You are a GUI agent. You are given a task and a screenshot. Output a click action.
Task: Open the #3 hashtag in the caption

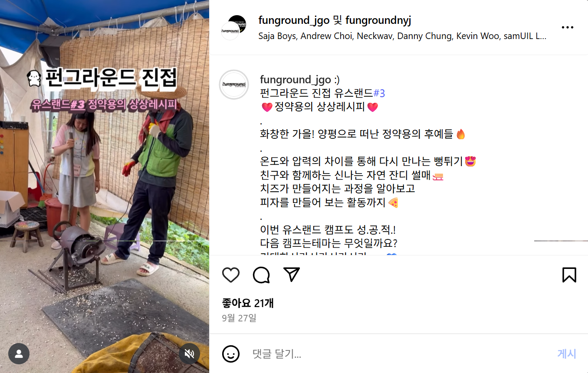click(379, 93)
